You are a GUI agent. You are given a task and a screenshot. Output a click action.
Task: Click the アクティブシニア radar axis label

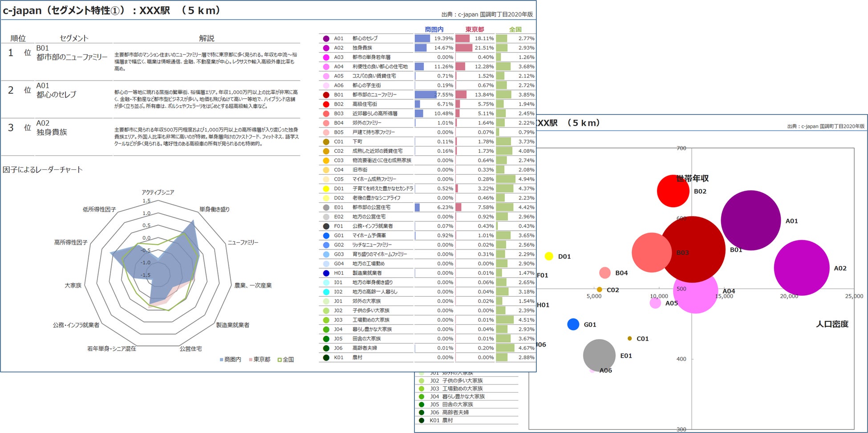pyautogui.click(x=158, y=192)
